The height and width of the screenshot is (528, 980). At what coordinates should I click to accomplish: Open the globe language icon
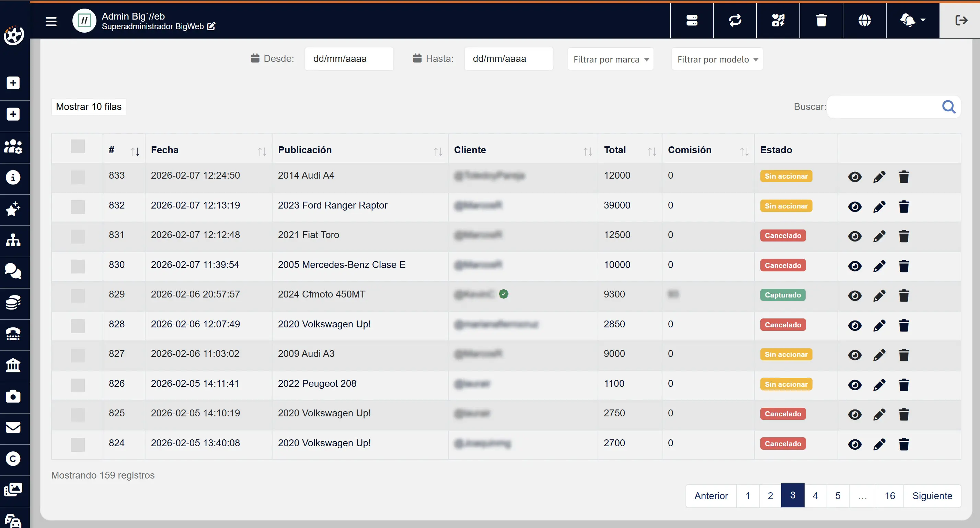(x=864, y=20)
